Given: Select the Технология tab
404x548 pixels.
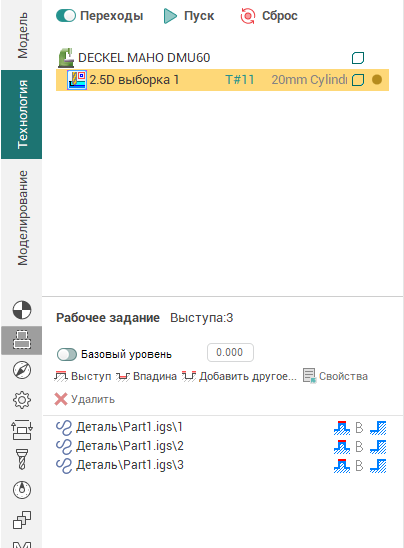Looking at the screenshot, I should [x=22, y=114].
